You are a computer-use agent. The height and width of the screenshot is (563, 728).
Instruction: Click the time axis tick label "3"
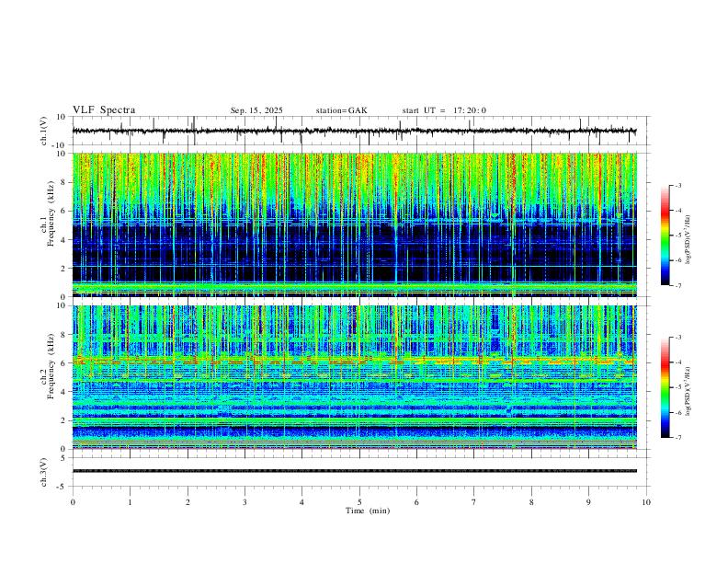coord(245,502)
